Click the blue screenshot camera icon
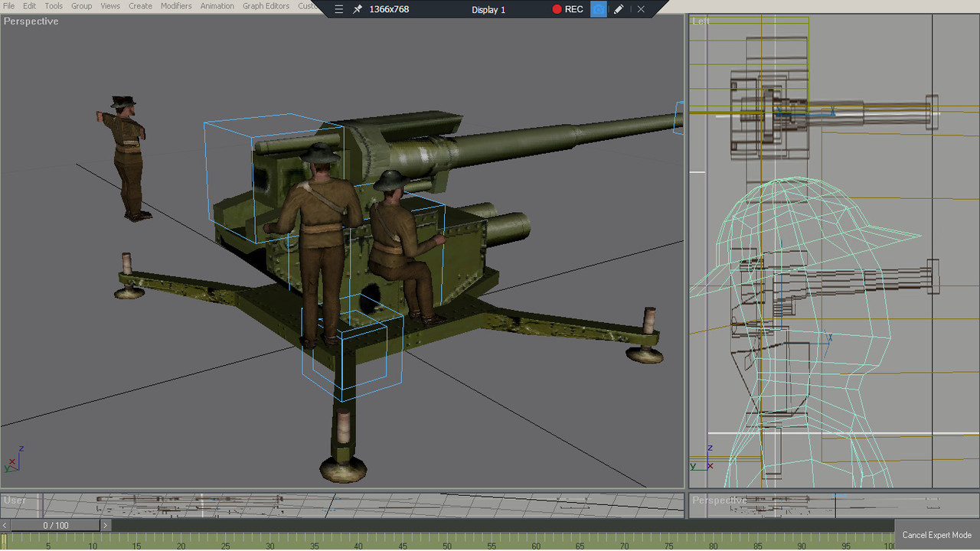980x551 pixels. coord(599,9)
